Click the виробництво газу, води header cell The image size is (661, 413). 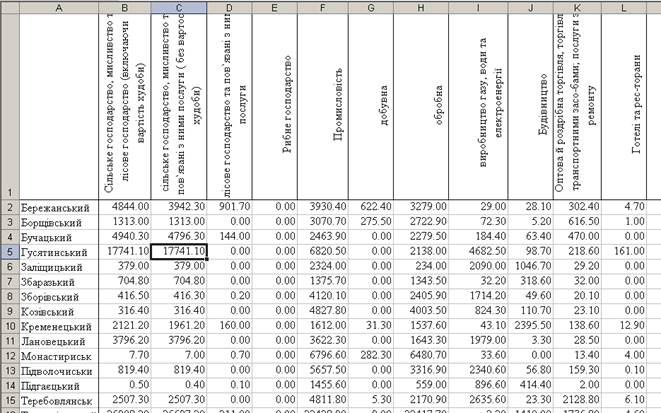click(x=478, y=107)
